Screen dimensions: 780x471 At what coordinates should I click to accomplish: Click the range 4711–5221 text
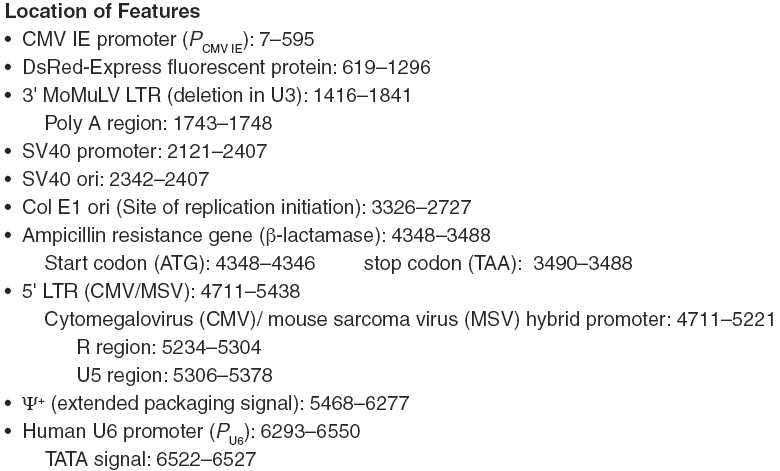click(726, 319)
